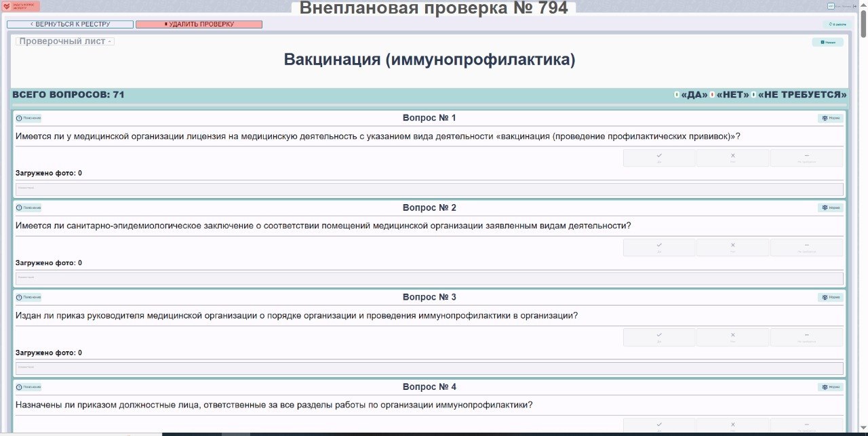Open 'Пояснение' info for Вопрос № 3

tap(28, 297)
